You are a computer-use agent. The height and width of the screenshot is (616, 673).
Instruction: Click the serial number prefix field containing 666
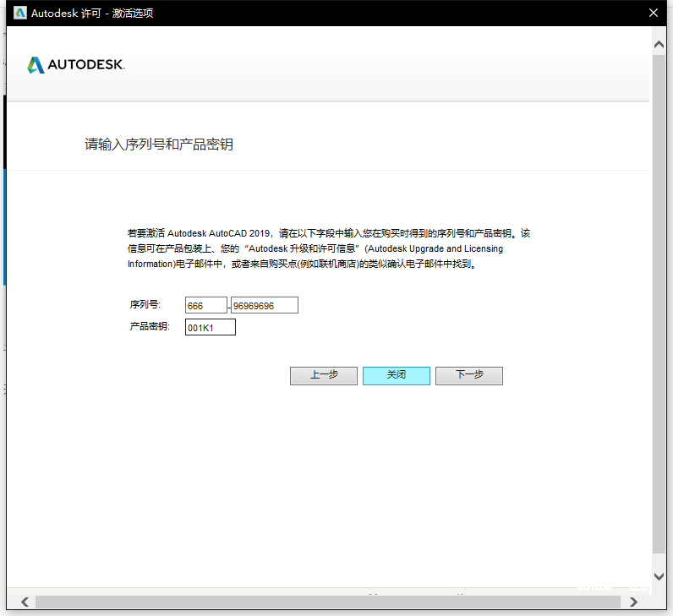206,305
